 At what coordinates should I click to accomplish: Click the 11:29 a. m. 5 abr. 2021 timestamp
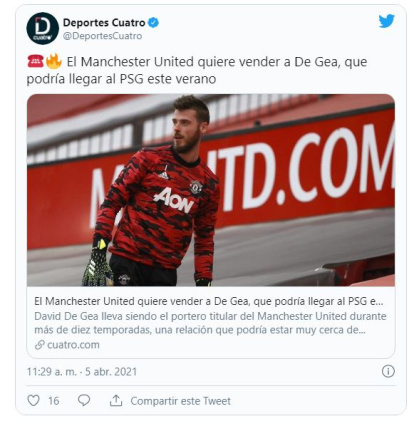(82, 372)
